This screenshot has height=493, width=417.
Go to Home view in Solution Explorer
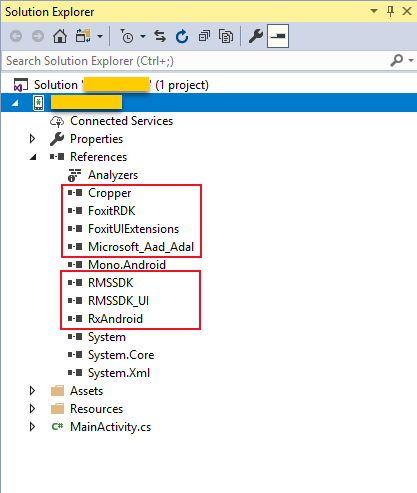60,36
